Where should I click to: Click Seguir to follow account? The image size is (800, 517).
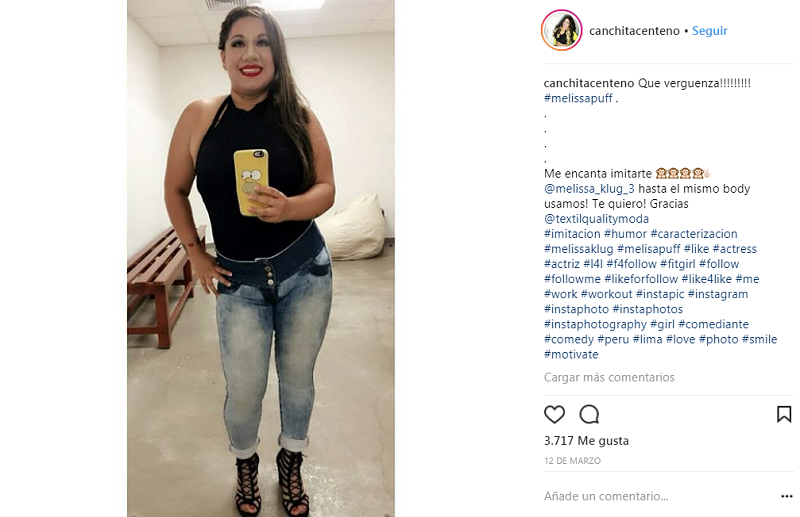(x=709, y=31)
